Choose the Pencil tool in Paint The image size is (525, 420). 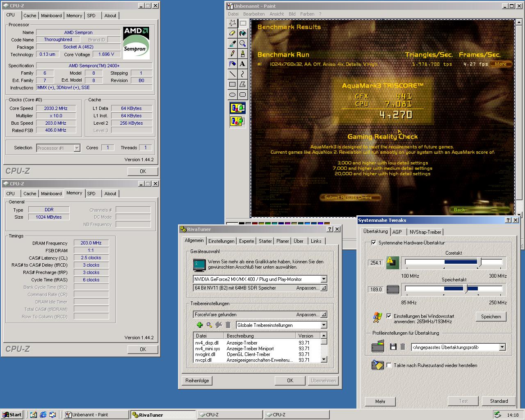pos(233,54)
